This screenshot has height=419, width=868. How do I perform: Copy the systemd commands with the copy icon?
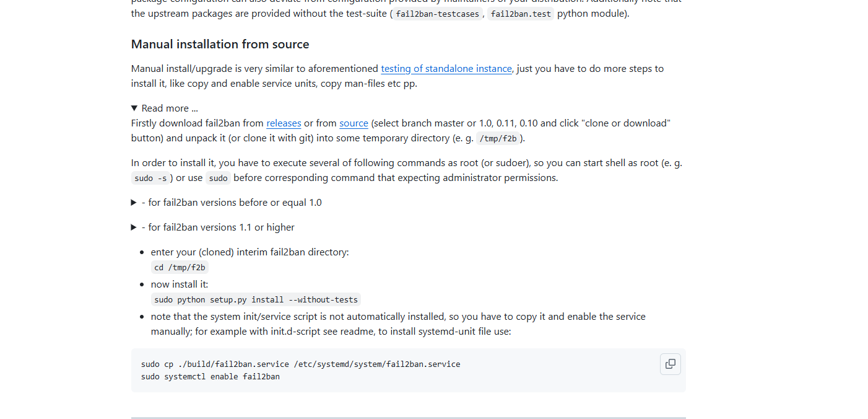pyautogui.click(x=670, y=364)
